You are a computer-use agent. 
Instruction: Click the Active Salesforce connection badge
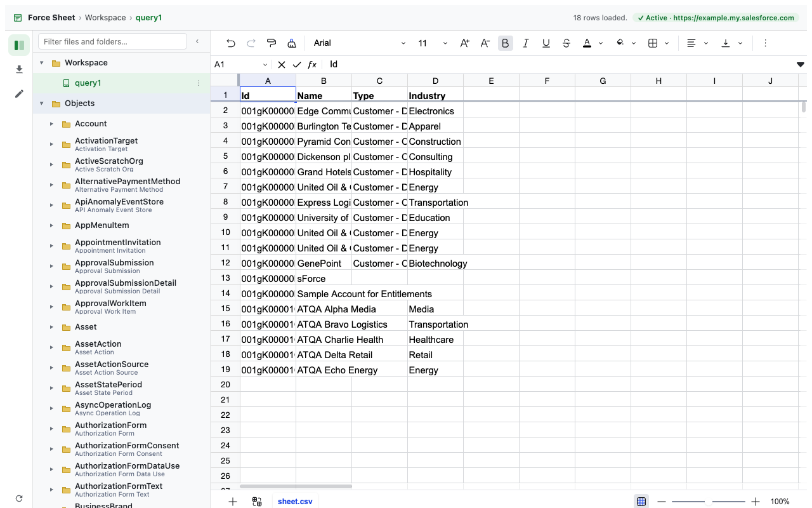click(x=716, y=18)
